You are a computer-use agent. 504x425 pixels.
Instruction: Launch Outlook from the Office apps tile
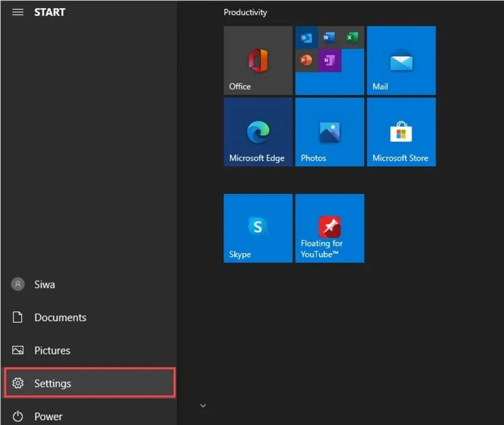(x=307, y=38)
